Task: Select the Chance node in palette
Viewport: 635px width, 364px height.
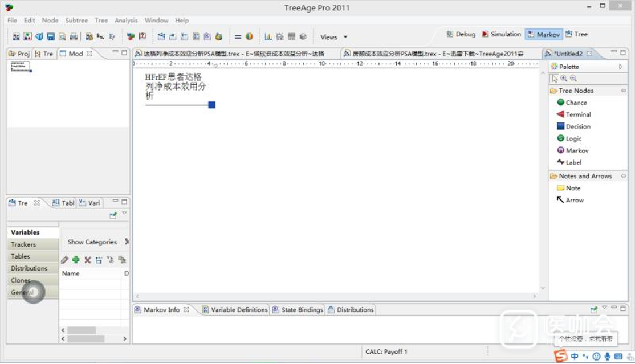Action: (x=575, y=103)
